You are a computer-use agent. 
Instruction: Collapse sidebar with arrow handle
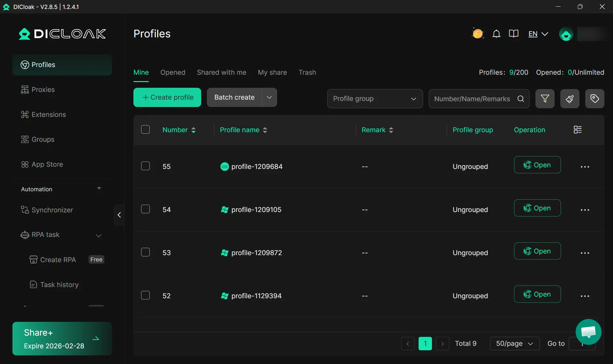(119, 215)
